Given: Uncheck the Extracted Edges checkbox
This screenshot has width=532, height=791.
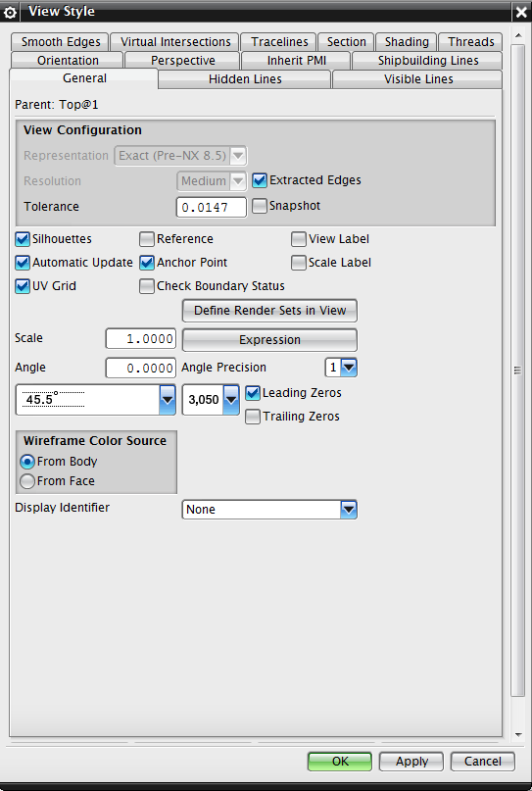Looking at the screenshot, I should point(260,180).
